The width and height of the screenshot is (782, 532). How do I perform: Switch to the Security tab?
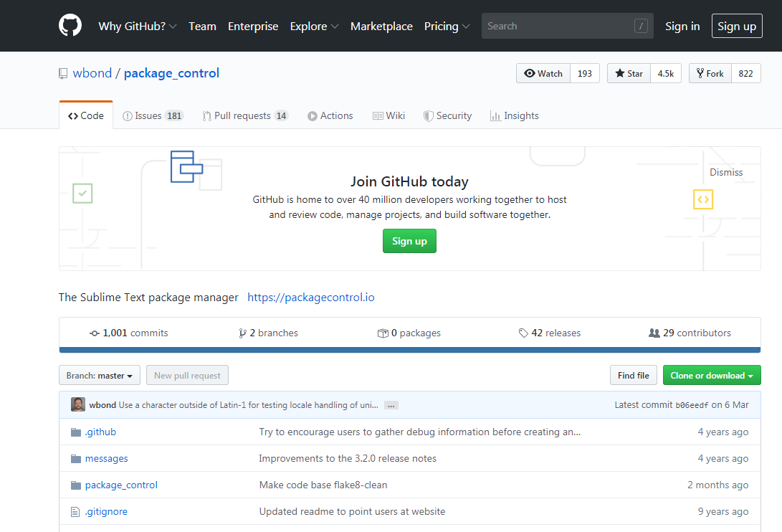tap(447, 115)
